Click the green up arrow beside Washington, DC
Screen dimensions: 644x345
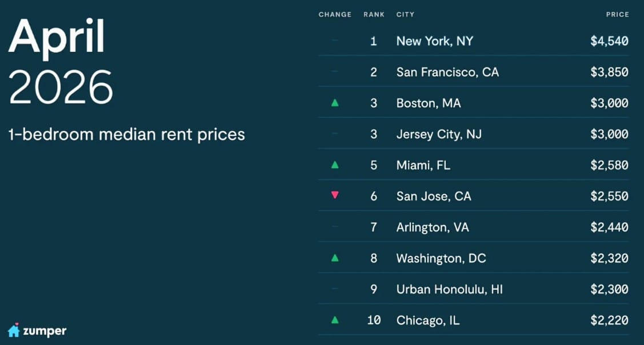pyautogui.click(x=335, y=258)
